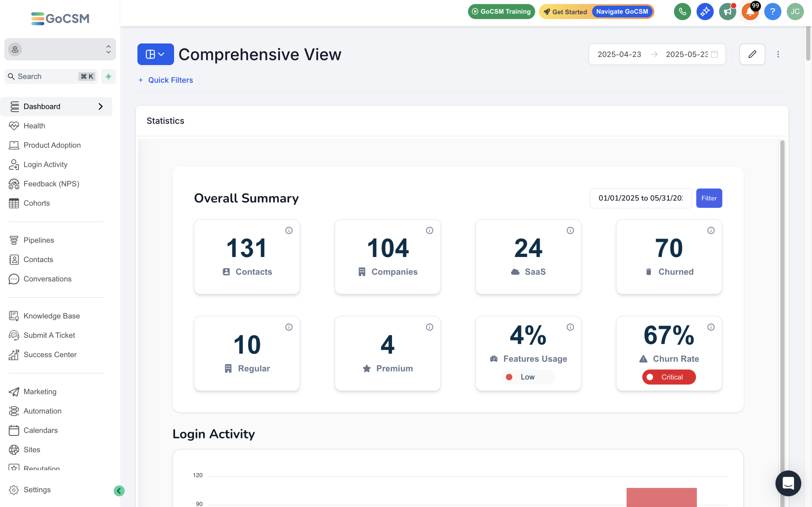Click the Critical churn rate badge
This screenshot has height=507, width=812.
[669, 377]
